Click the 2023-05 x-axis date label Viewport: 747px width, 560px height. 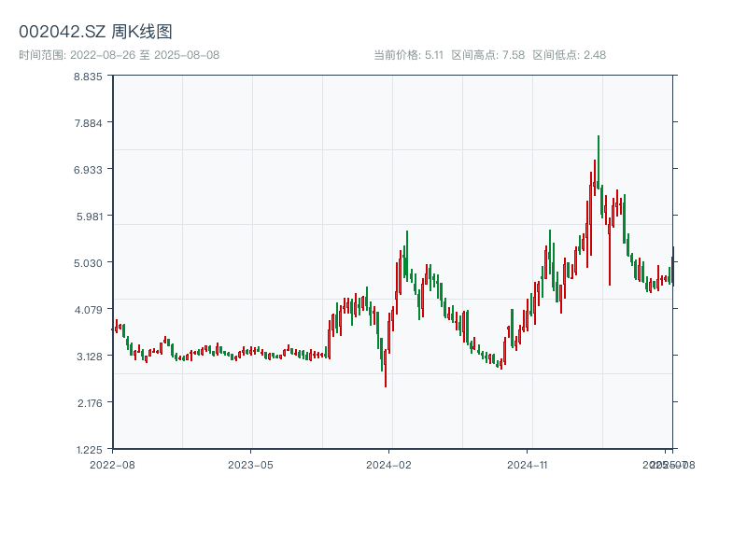coord(251,464)
